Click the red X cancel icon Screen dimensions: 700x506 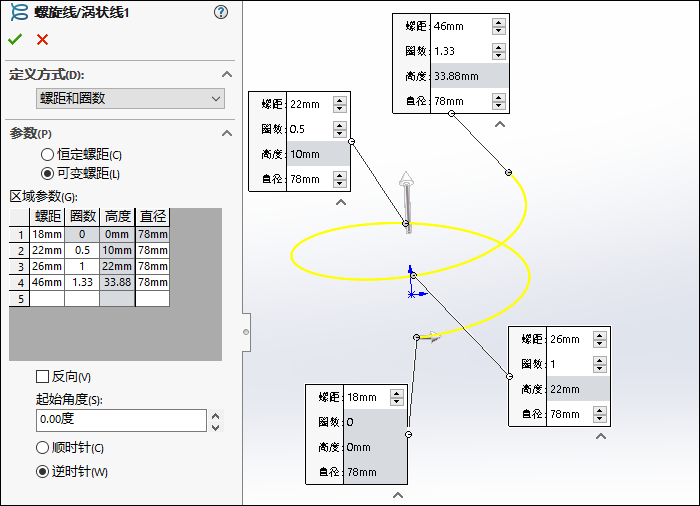[x=42, y=39]
